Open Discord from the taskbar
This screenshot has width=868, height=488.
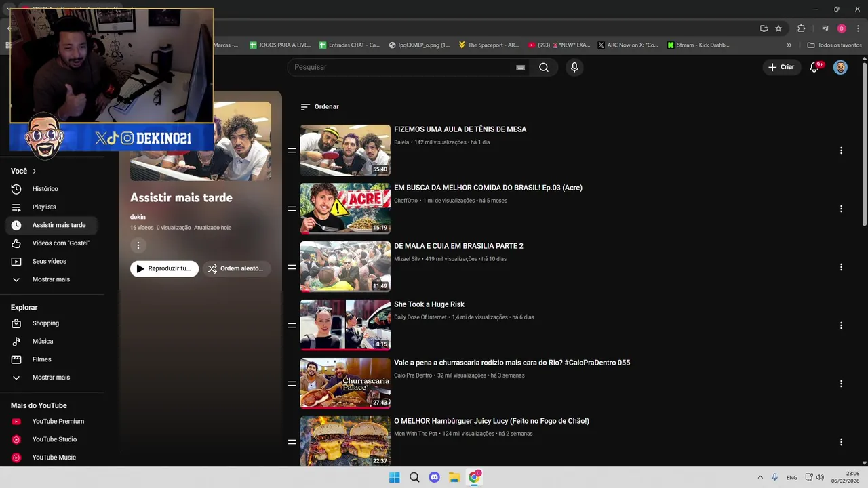435,477
